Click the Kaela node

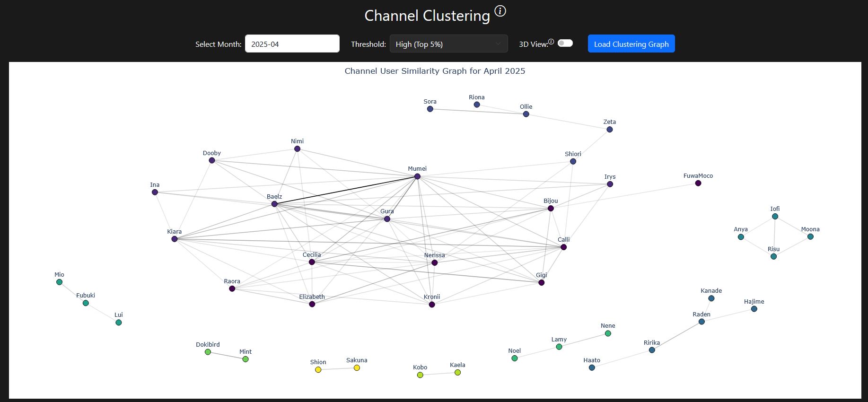click(x=457, y=372)
